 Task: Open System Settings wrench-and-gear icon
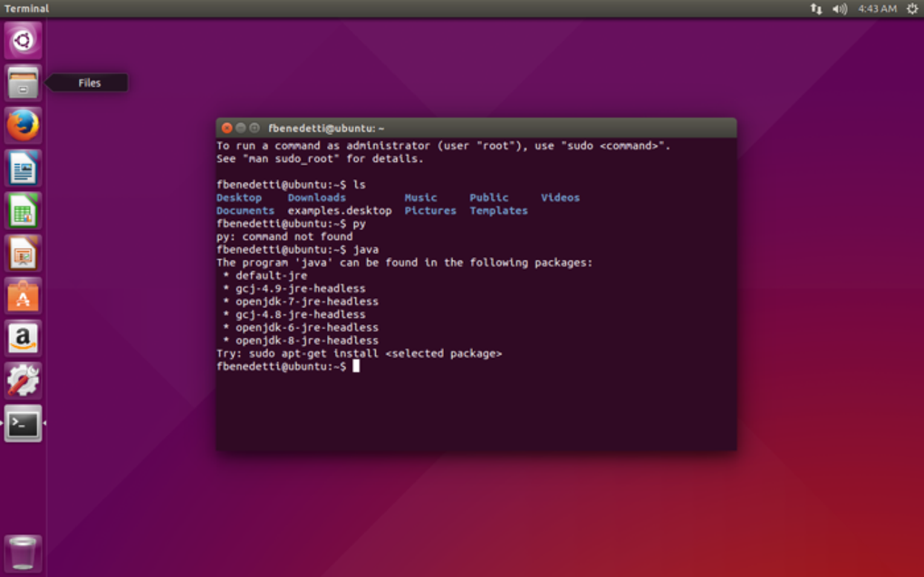click(x=23, y=380)
